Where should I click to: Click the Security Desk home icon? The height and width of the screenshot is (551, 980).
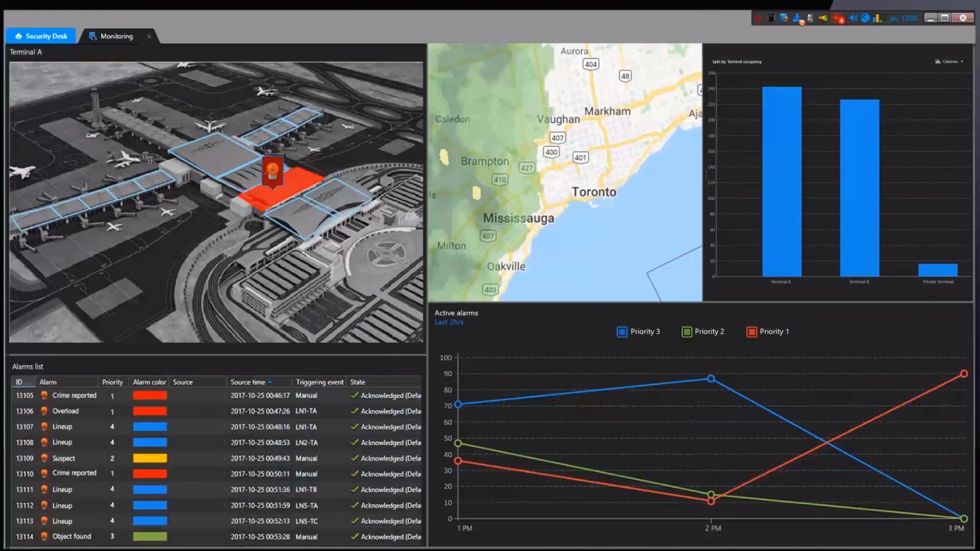click(x=19, y=36)
